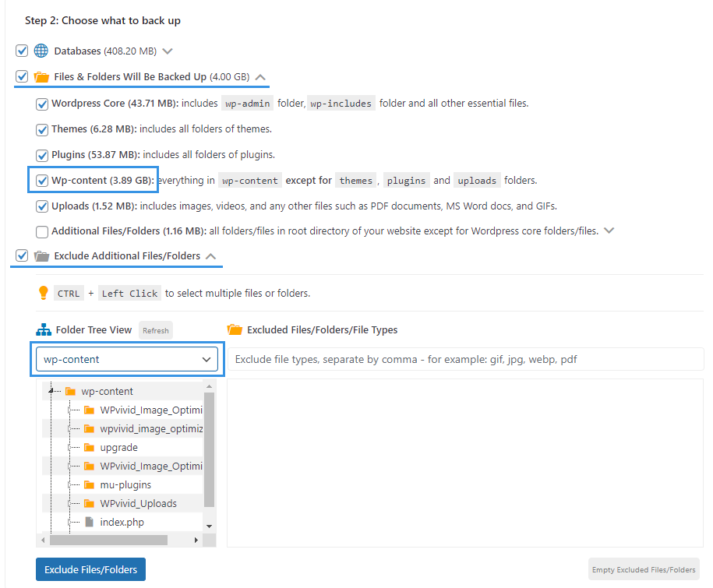
Task: Click the Exclude Files/Folders button
Action: click(x=90, y=569)
